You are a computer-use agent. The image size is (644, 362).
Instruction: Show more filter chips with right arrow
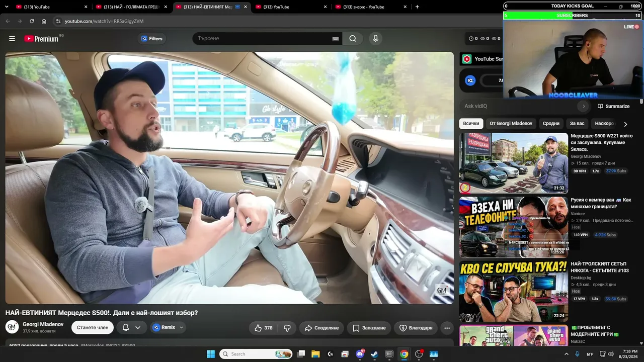click(625, 124)
